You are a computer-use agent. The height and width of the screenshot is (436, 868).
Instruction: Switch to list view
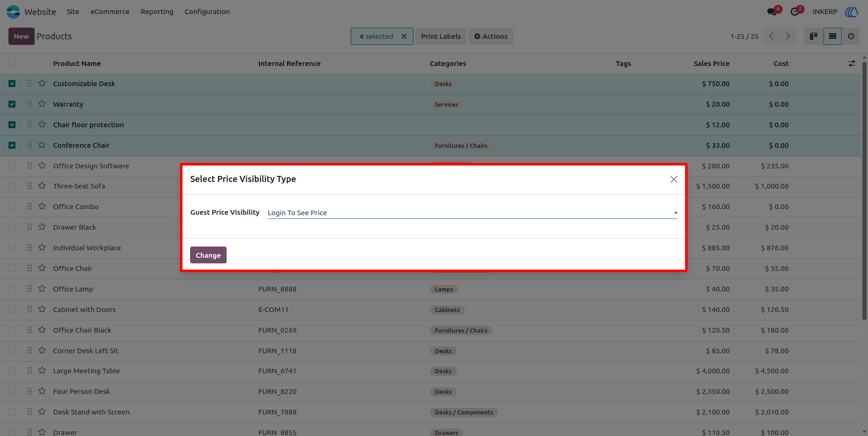pos(832,36)
